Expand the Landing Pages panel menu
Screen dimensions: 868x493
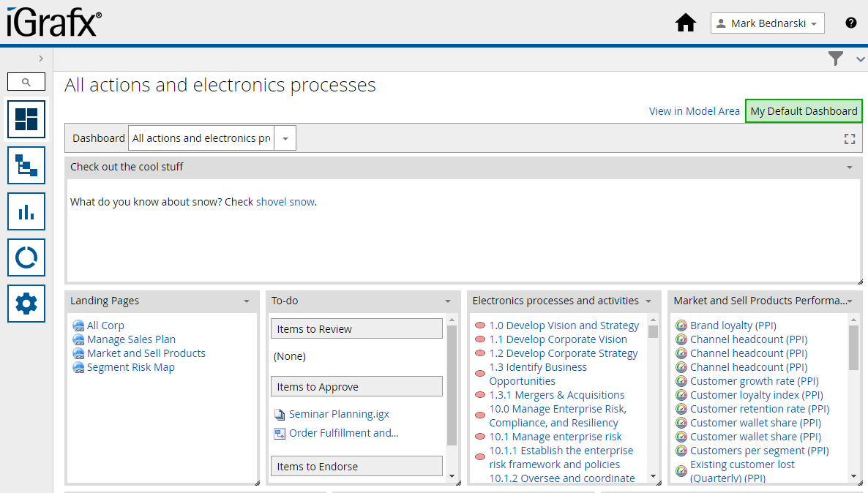point(247,301)
